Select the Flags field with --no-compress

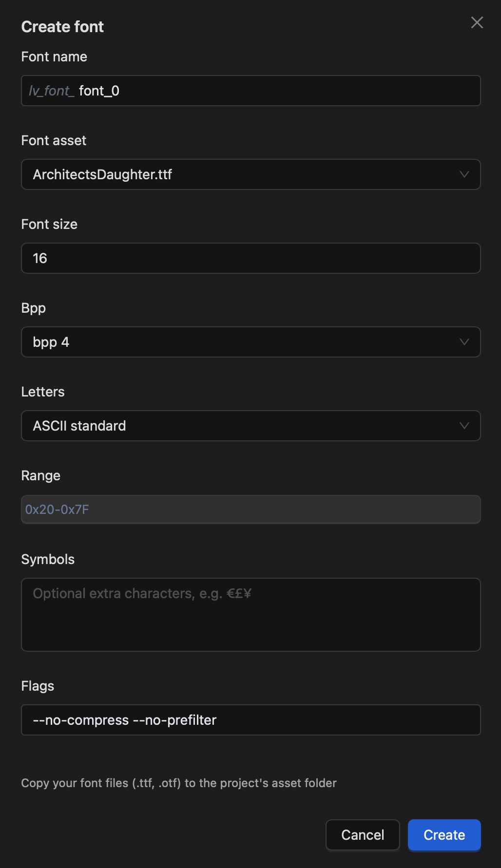coord(250,720)
